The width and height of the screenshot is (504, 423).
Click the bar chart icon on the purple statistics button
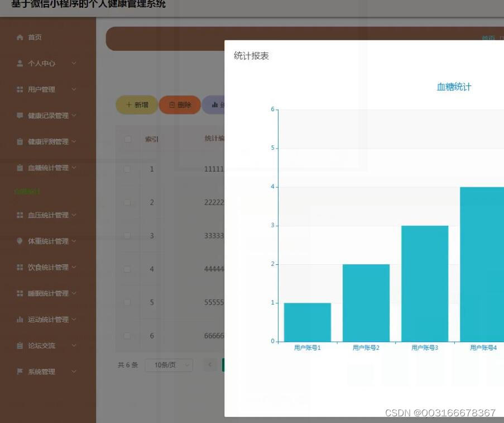tap(215, 104)
